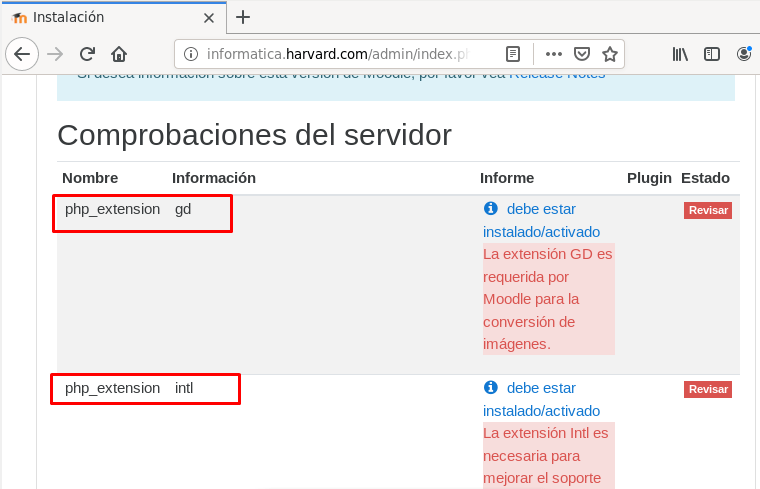Open the Library bookshelf menu
This screenshot has width=760, height=489.
point(680,54)
